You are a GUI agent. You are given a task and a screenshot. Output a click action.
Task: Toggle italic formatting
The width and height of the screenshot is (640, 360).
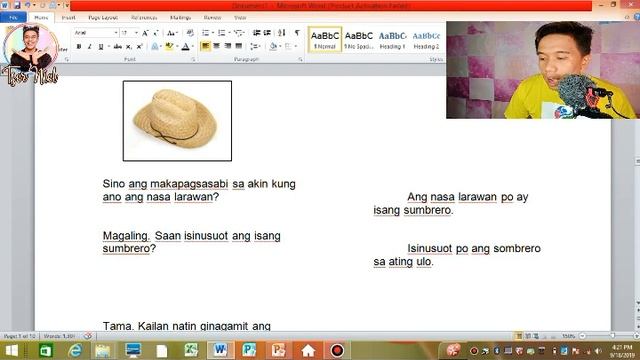(x=89, y=47)
